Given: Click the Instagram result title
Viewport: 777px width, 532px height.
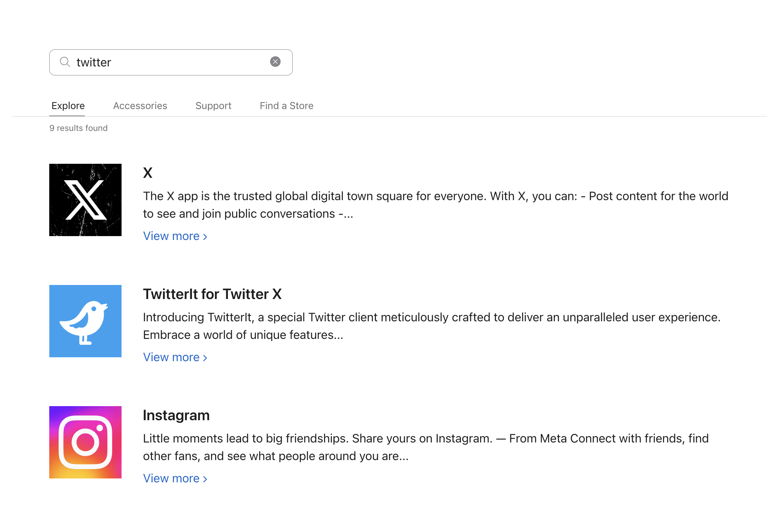Looking at the screenshot, I should (x=176, y=415).
